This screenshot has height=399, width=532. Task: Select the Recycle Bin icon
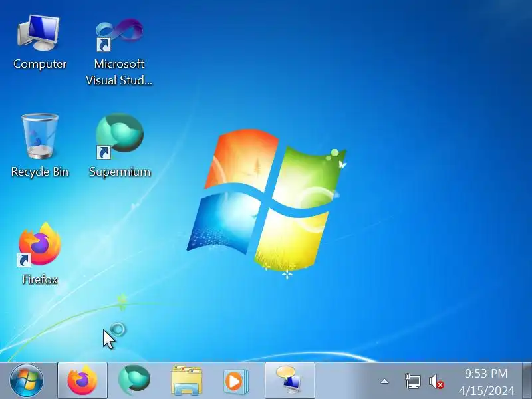click(40, 145)
